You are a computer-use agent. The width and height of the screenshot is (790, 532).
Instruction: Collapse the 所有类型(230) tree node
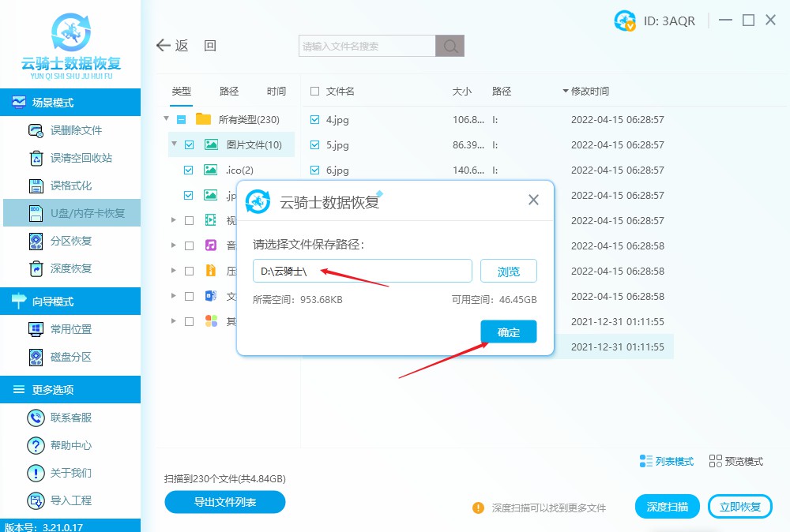pos(167,119)
